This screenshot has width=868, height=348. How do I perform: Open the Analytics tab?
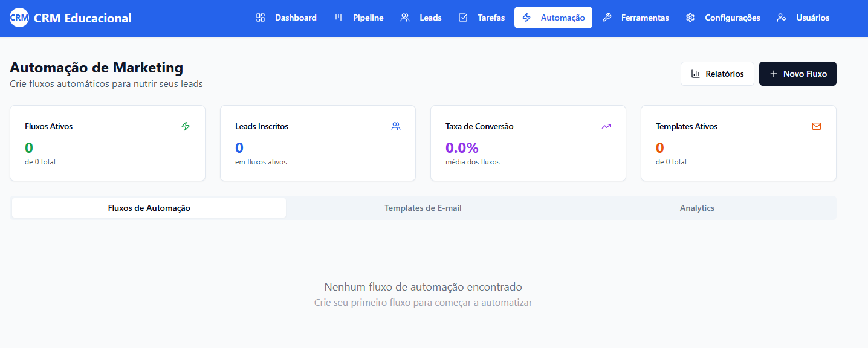click(697, 208)
